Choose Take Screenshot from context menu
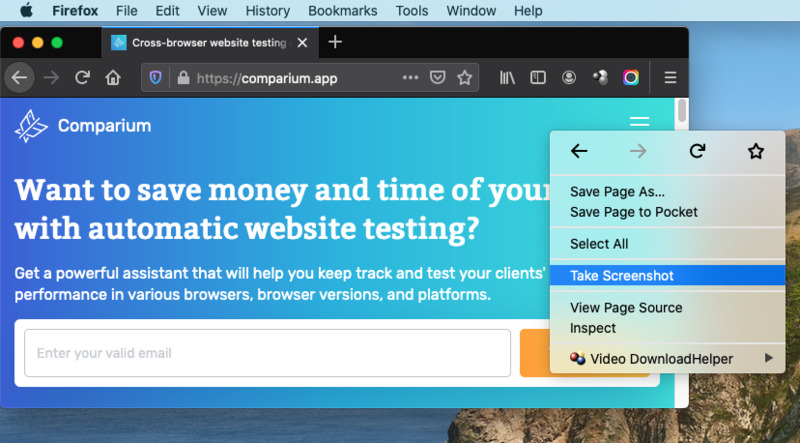 667,276
